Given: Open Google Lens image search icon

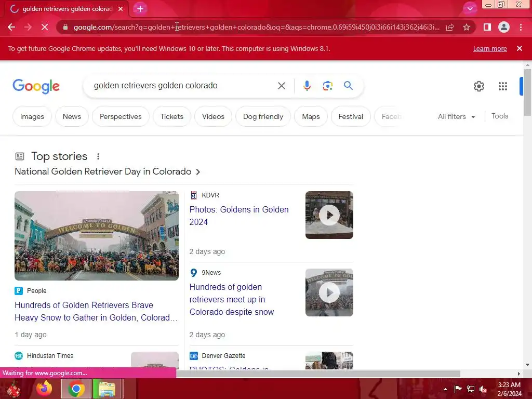Looking at the screenshot, I should [327, 86].
